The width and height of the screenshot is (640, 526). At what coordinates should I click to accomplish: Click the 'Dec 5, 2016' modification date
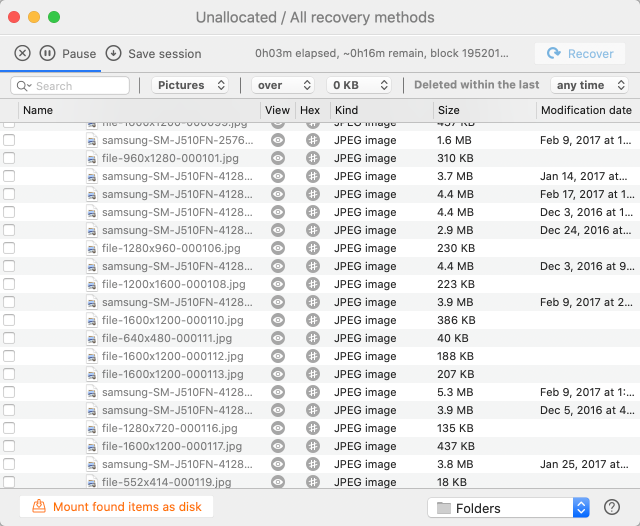(587, 410)
